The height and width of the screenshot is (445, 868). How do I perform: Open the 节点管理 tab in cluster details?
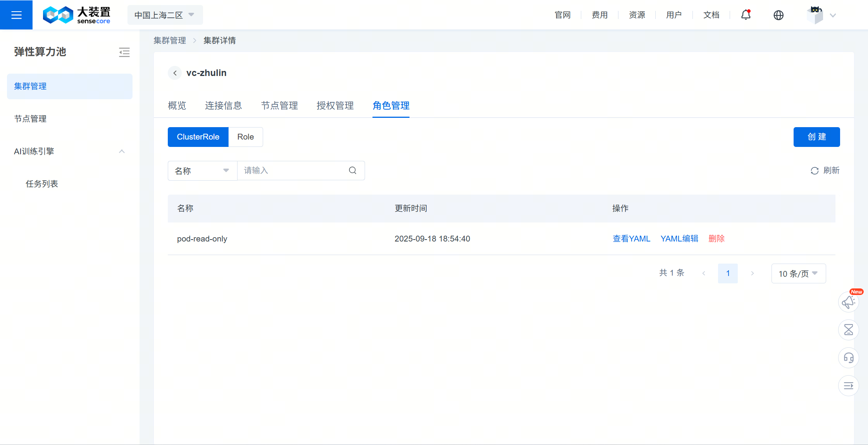(279, 105)
